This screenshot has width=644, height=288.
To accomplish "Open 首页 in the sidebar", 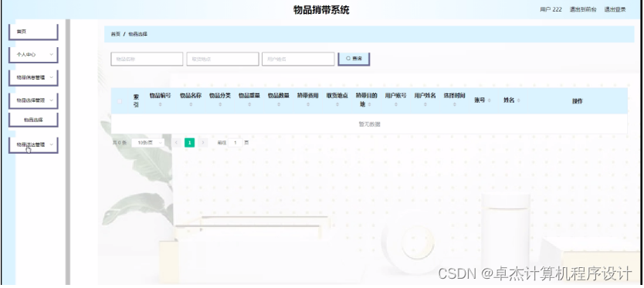I will click(33, 32).
